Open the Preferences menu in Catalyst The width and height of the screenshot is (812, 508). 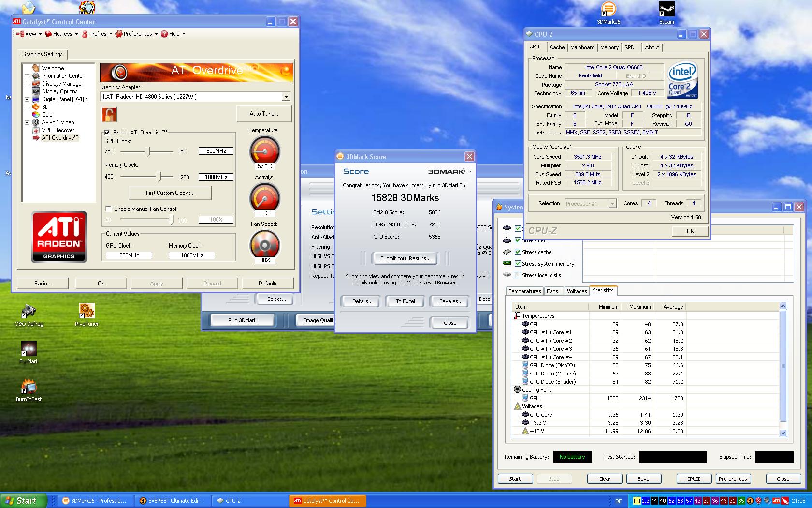tap(137, 34)
